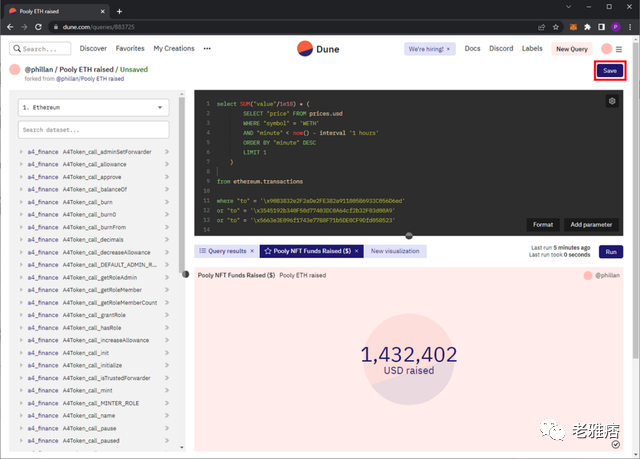
Task: Click @phillan avatar in visualization header
Action: point(588,275)
